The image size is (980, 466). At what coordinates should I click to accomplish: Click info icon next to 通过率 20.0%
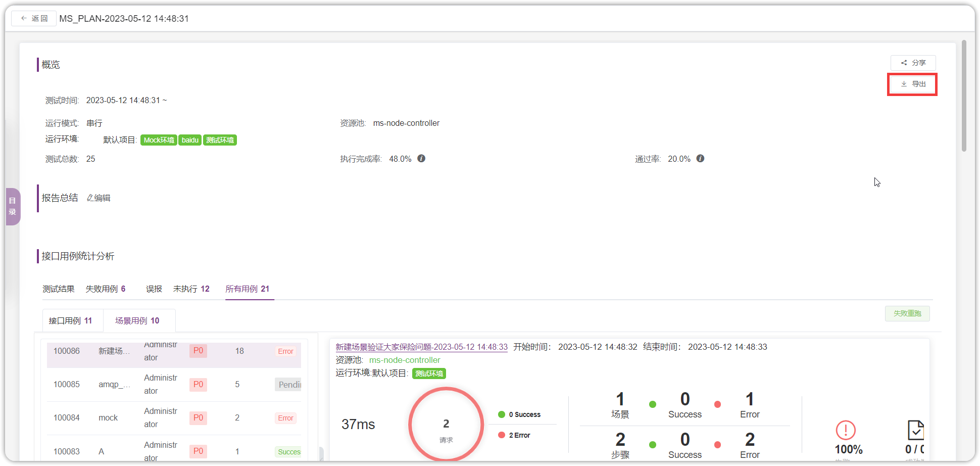700,159
